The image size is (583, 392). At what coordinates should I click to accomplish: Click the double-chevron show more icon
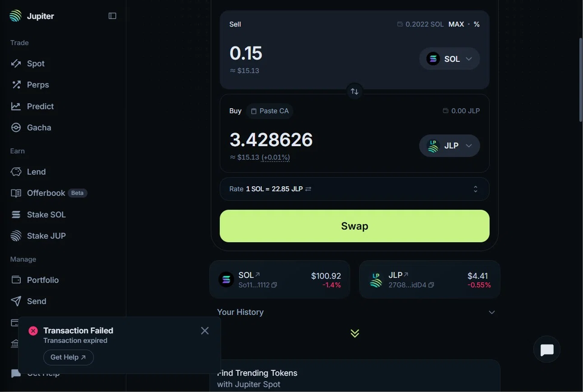[x=355, y=333]
